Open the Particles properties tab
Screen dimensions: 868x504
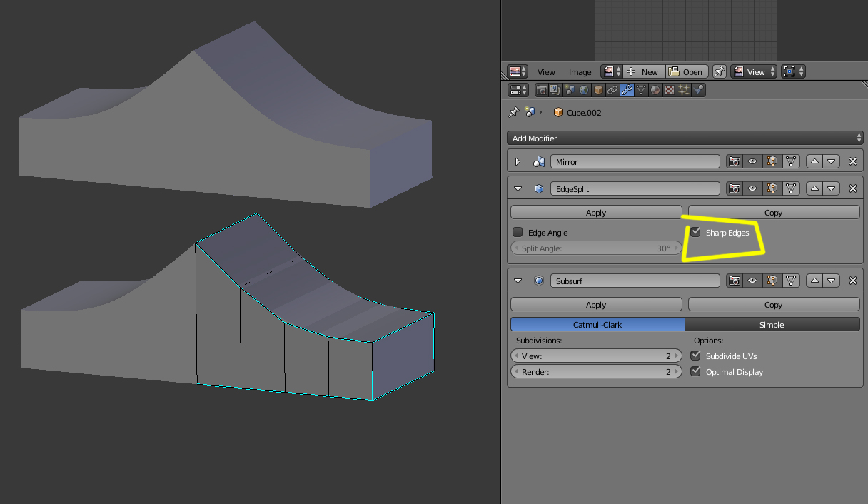[684, 90]
